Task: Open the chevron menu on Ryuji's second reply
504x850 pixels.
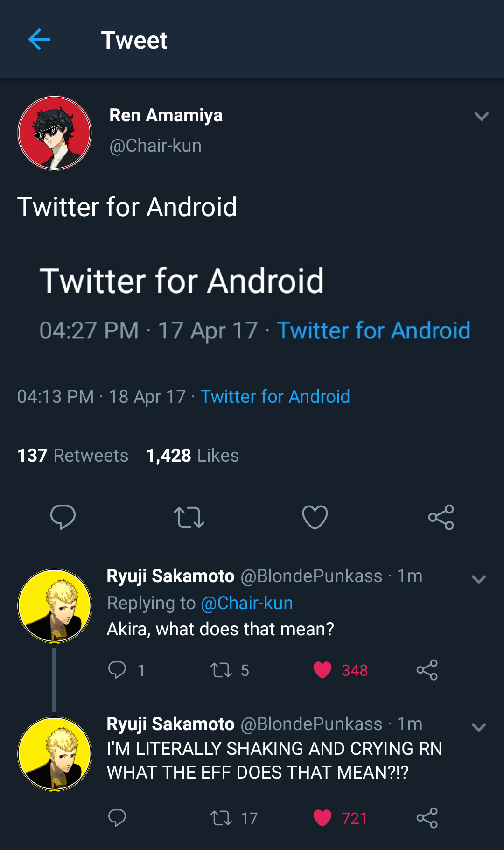Action: 479,727
